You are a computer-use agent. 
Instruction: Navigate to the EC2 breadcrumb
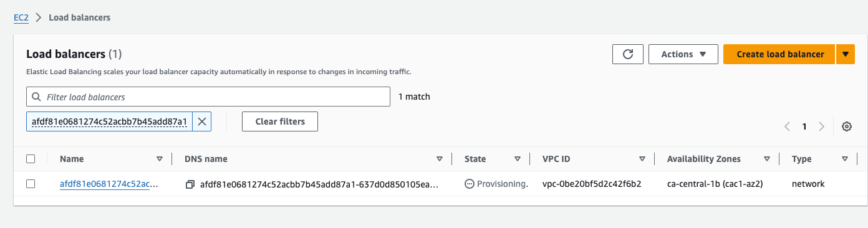point(22,17)
